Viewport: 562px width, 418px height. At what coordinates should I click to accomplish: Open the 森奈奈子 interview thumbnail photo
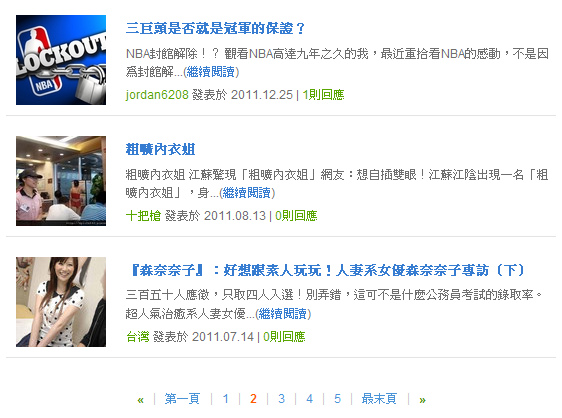61,302
